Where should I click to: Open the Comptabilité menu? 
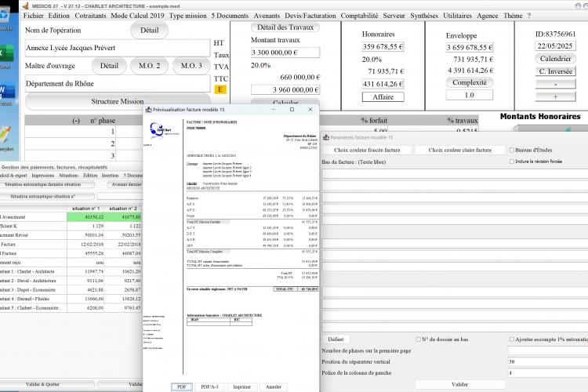click(x=359, y=16)
